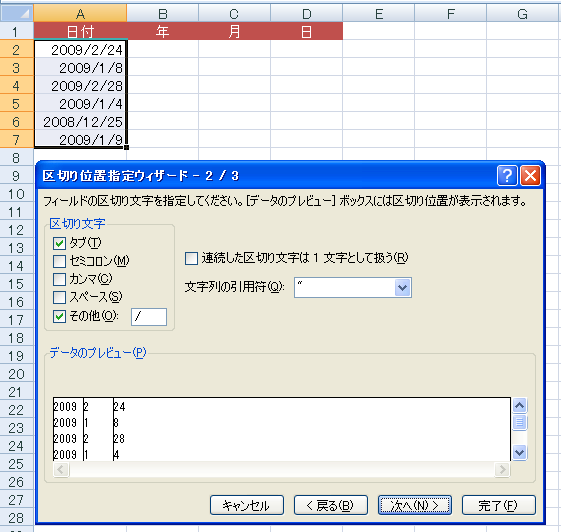561x532 pixels.
Task: Click preview horizontal scroll left arrow
Action: click(x=61, y=469)
